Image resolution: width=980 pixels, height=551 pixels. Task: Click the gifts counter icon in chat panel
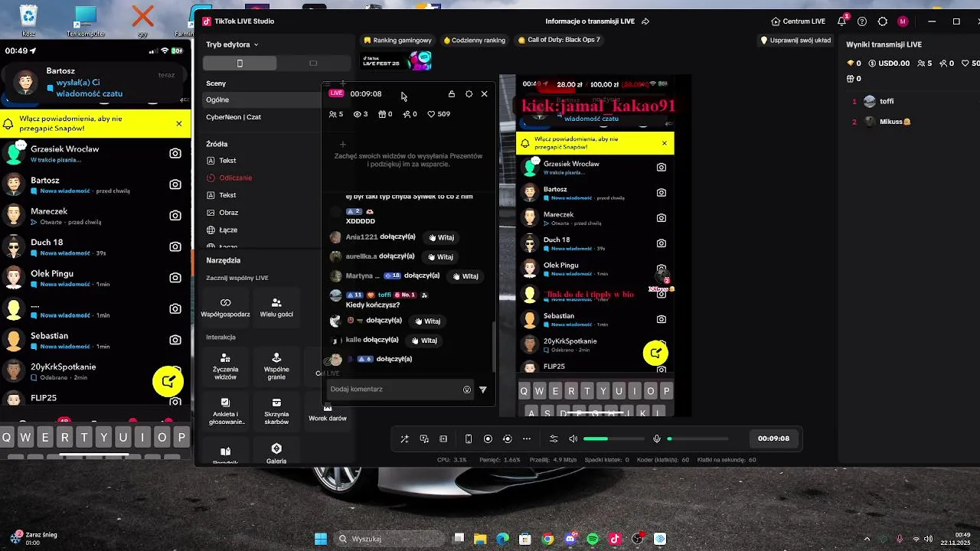[385, 114]
